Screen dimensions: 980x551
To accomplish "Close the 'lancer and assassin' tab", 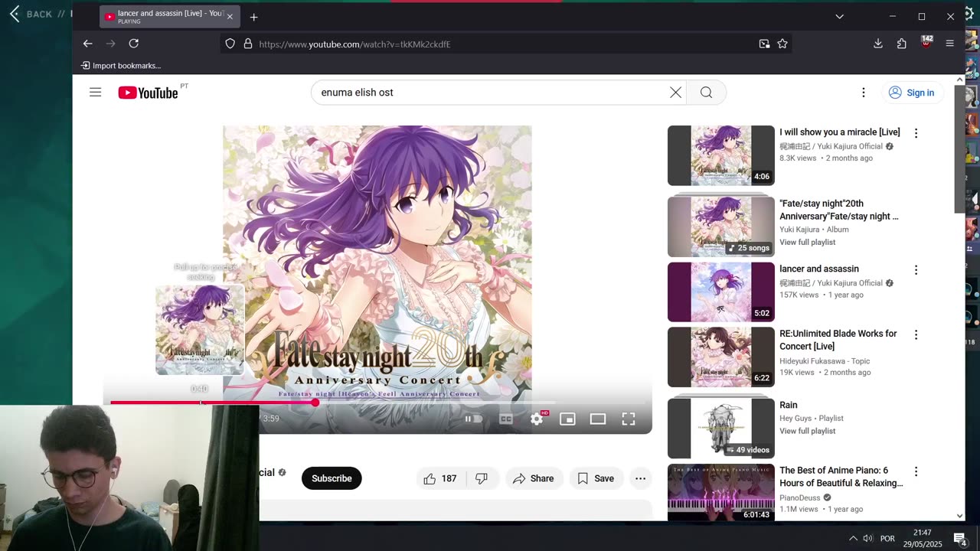I will click(230, 17).
